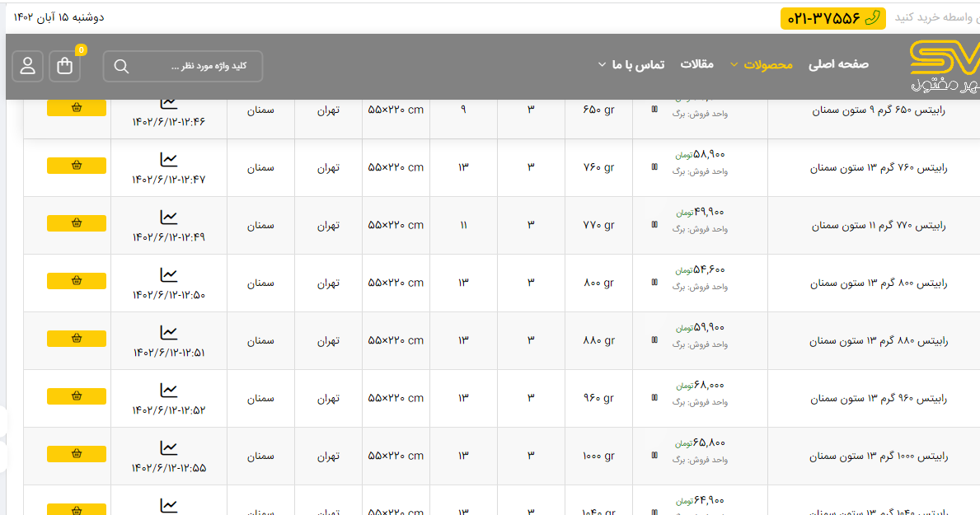Click the search magnifier icon
Viewport: 980px width, 515px height.
121,67
